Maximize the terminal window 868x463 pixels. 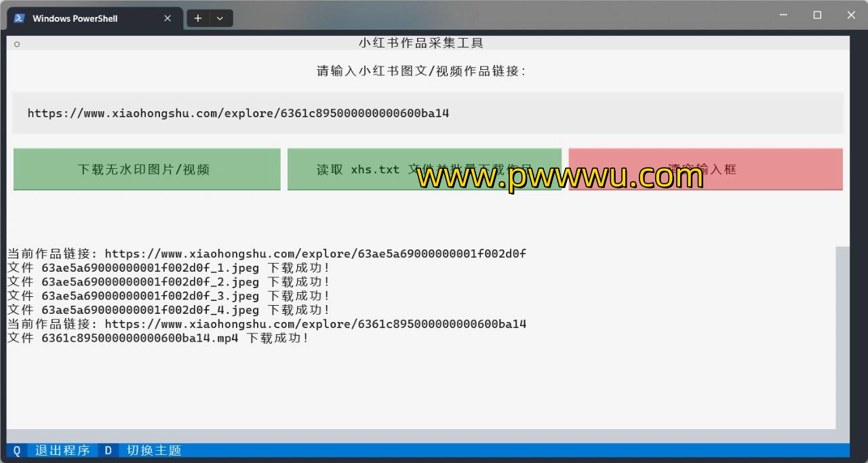point(817,15)
